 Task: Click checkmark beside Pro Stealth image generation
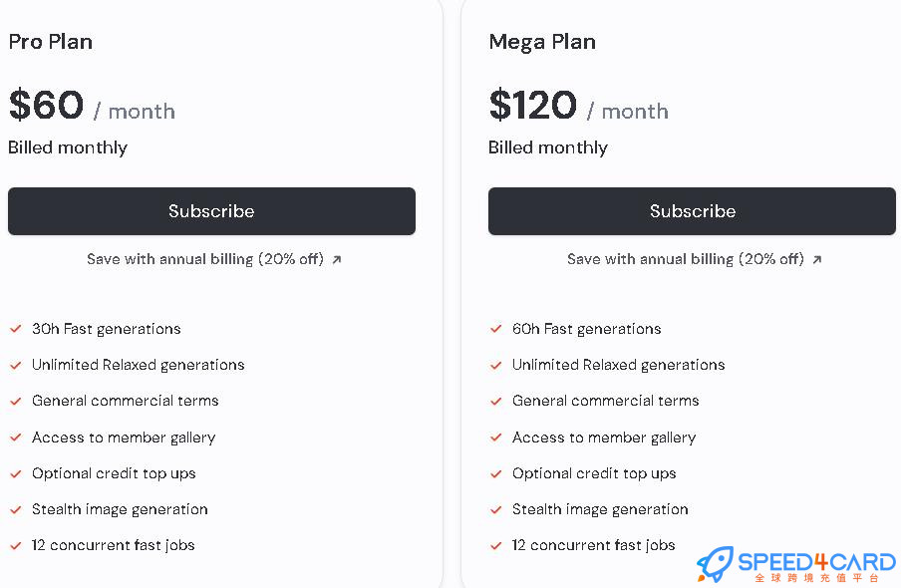pyautogui.click(x=16, y=509)
